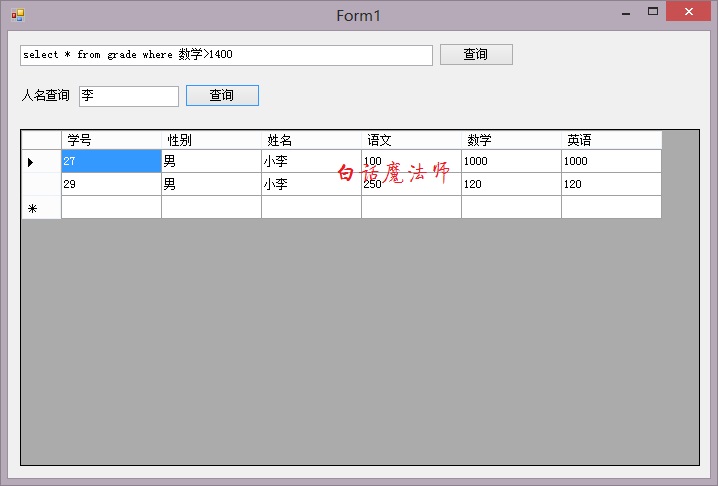Sort by the 学号 column header
718x486 pixels.
pyautogui.click(x=111, y=140)
